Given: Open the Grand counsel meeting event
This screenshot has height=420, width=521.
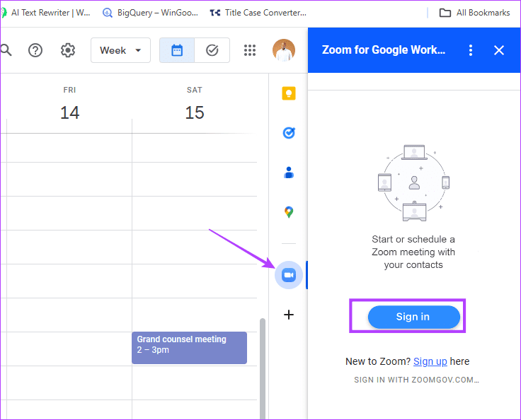Looking at the screenshot, I should click(x=189, y=348).
